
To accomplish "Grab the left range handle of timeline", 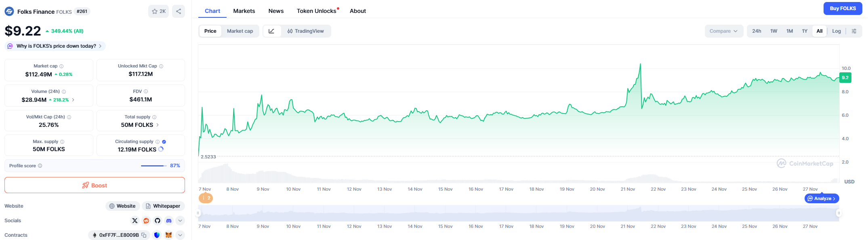I will pos(198,213).
